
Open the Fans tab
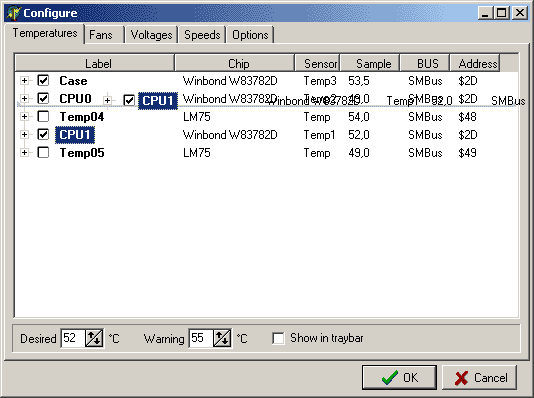pos(104,35)
